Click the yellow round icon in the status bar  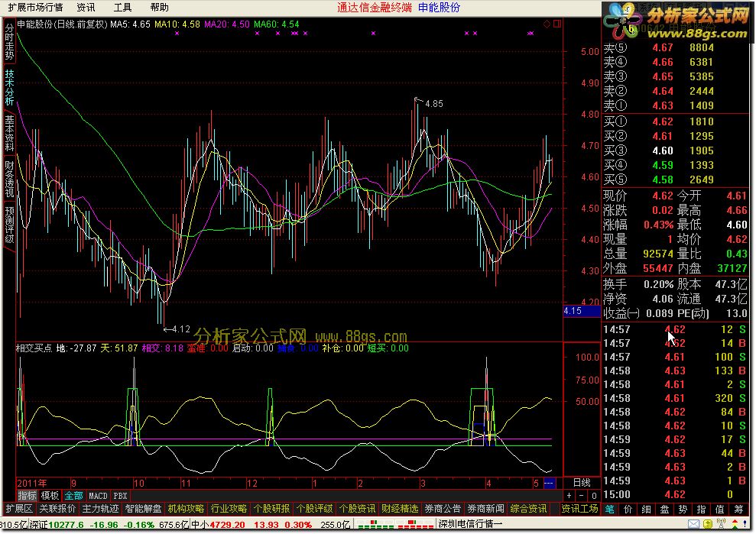(x=707, y=524)
